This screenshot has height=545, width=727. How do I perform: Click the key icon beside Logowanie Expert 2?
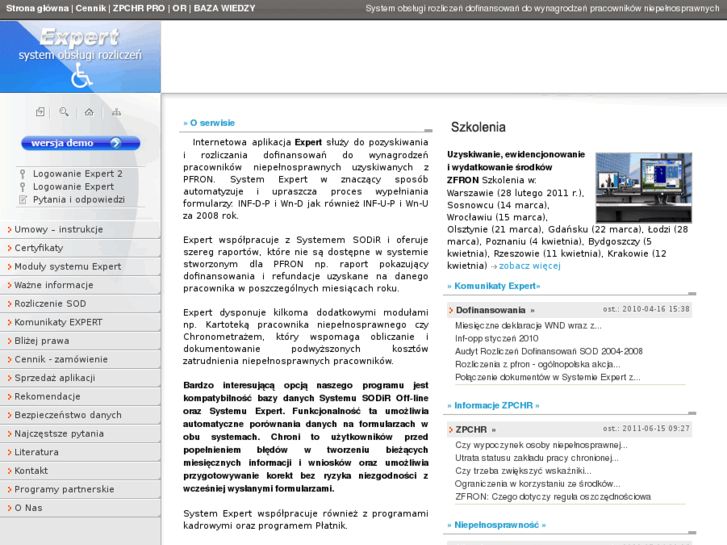(x=22, y=174)
